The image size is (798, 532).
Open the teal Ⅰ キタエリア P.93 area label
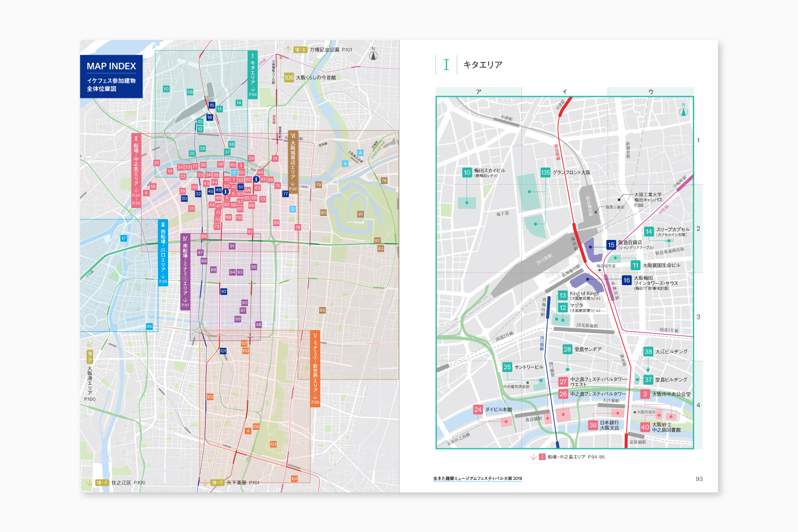pyautogui.click(x=253, y=74)
